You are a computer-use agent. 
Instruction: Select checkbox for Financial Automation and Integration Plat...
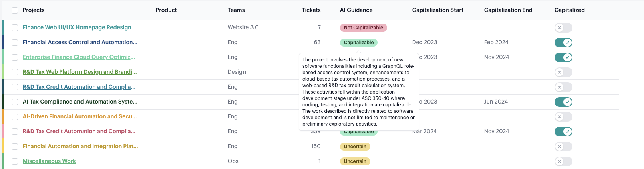click(x=15, y=147)
